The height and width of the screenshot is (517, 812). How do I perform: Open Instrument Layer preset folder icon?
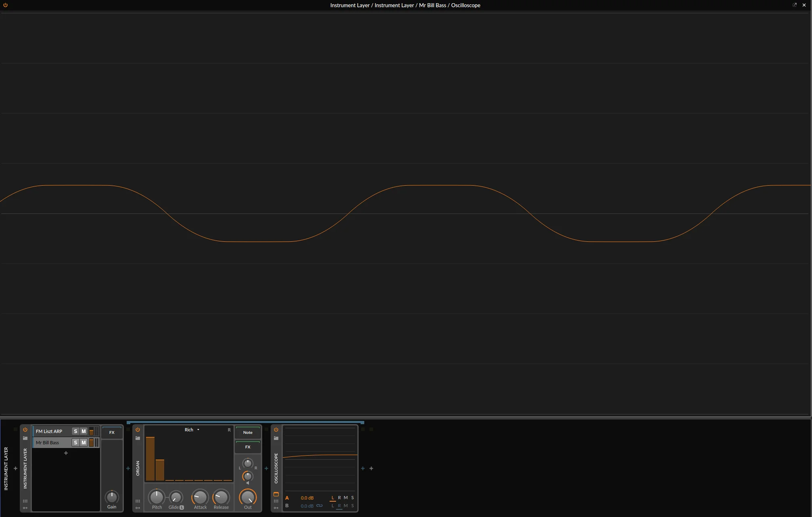pyautogui.click(x=25, y=438)
